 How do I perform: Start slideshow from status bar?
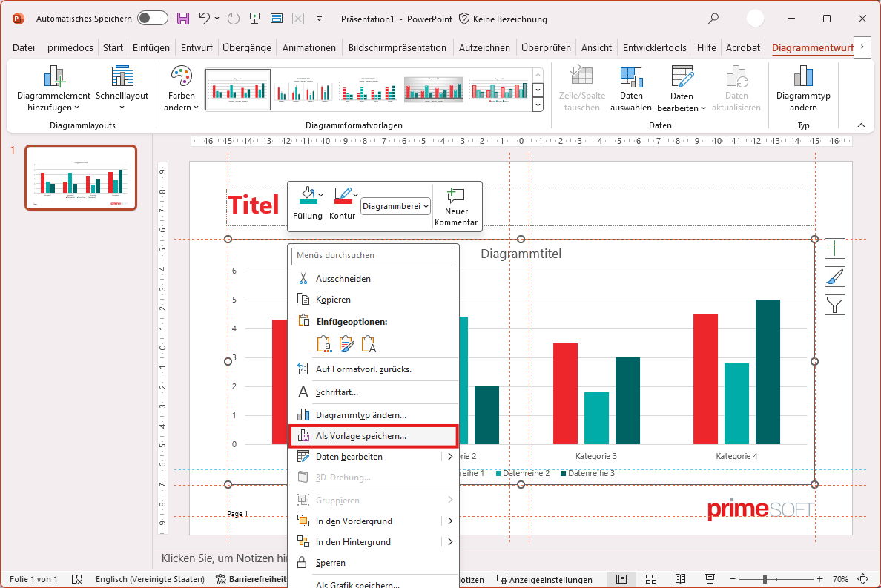coord(710,579)
